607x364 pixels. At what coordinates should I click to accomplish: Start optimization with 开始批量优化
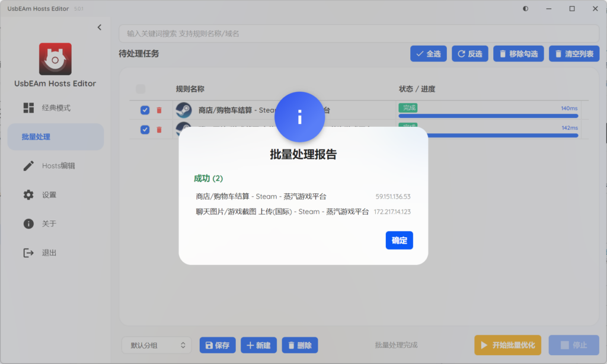tap(507, 344)
